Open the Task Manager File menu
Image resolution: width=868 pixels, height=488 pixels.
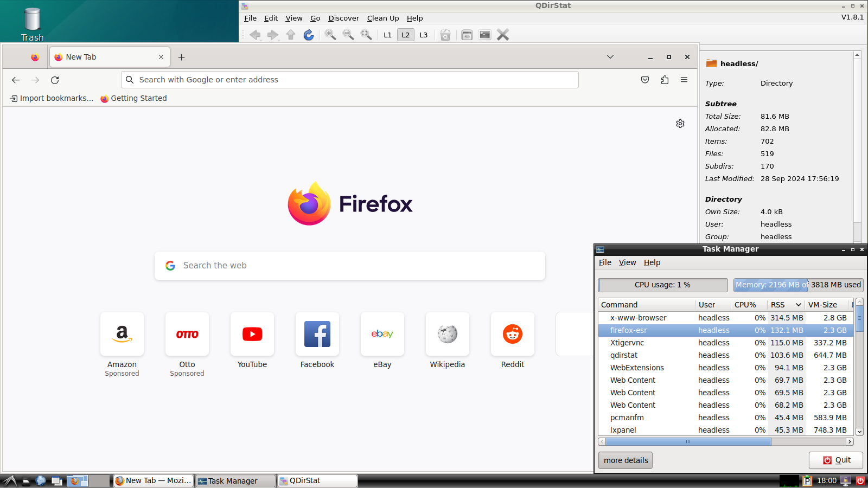tap(605, 262)
